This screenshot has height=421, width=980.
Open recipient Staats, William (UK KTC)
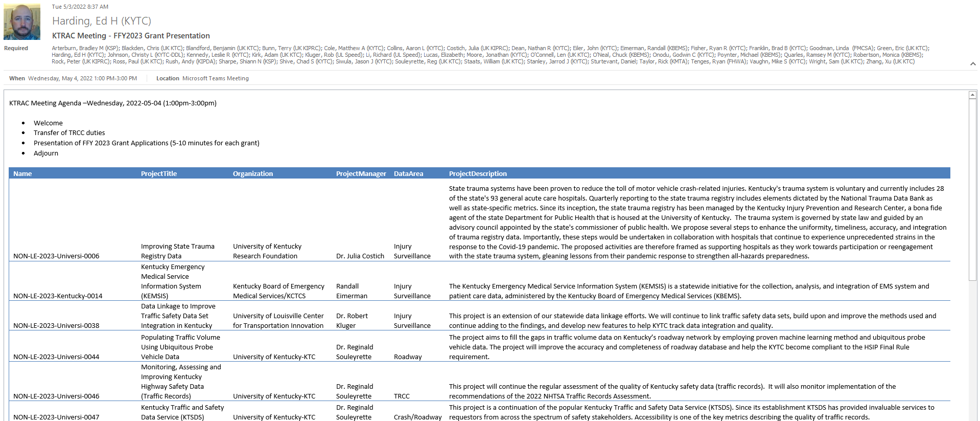point(494,61)
